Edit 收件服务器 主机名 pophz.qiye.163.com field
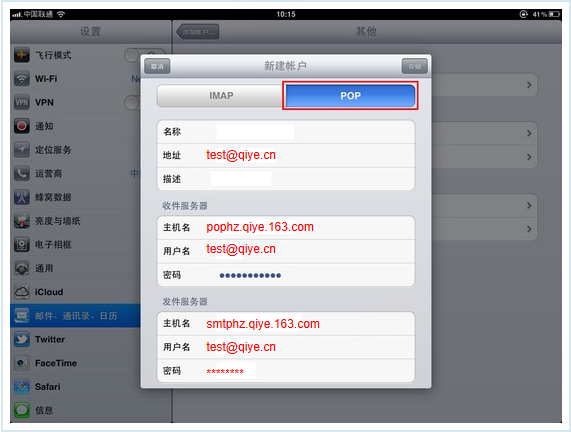571x432 pixels. [286, 228]
